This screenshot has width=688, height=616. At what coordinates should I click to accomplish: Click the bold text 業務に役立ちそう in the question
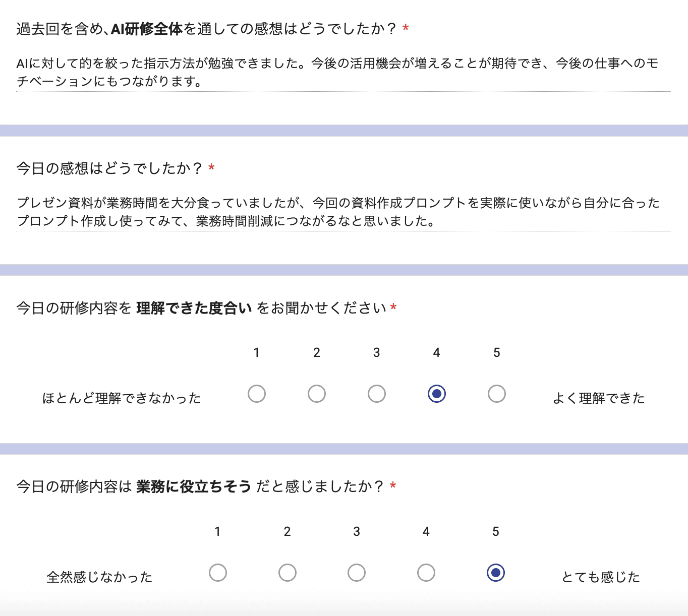[193, 486]
